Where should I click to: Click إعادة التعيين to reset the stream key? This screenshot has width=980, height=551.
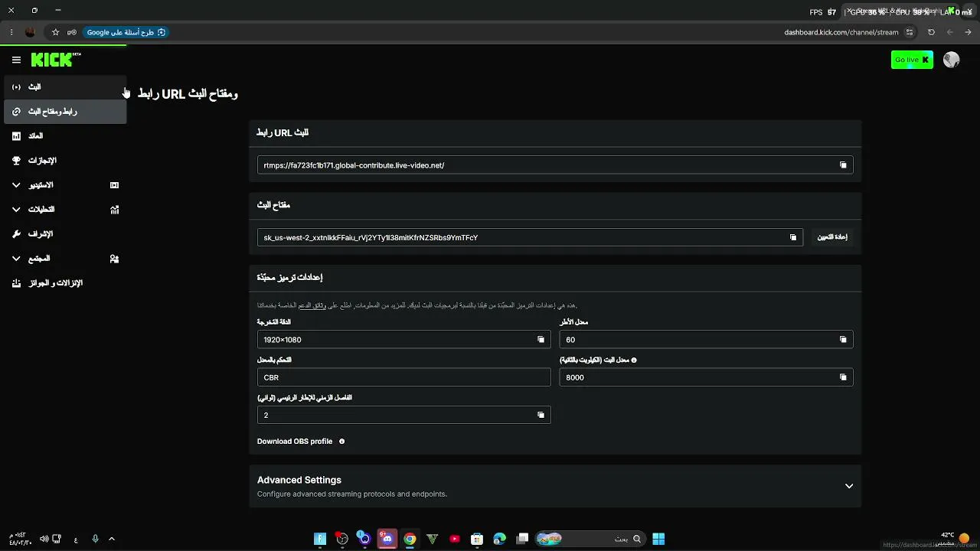pyautogui.click(x=831, y=237)
